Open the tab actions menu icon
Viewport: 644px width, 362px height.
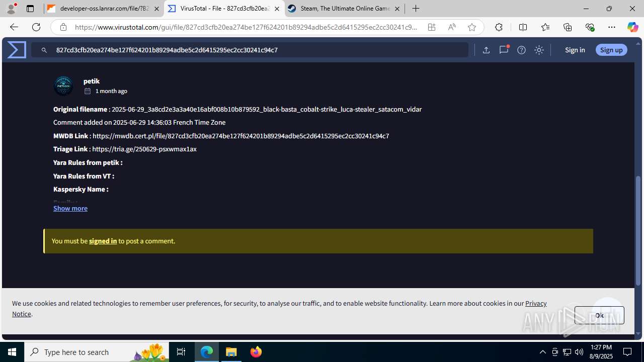click(x=30, y=9)
